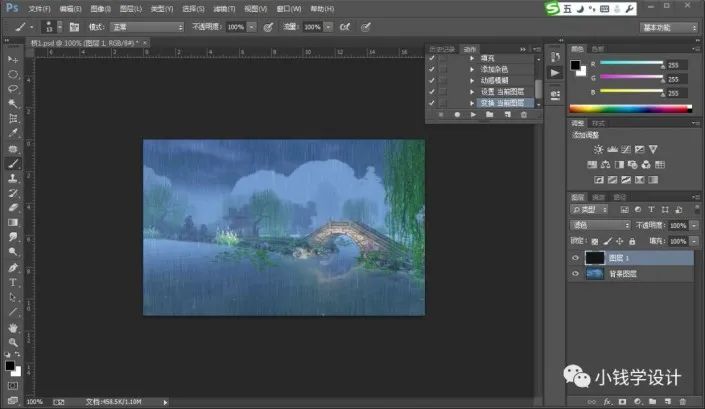The width and height of the screenshot is (705, 409).
Task: Play the selected action
Action: [473, 115]
